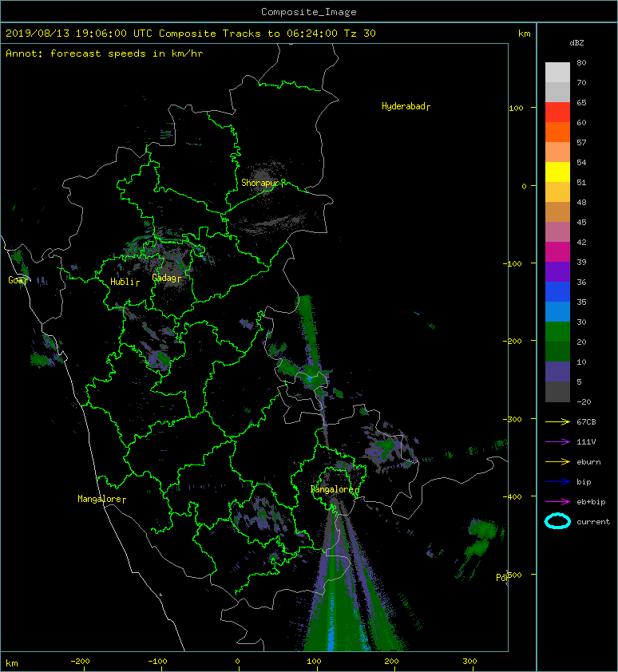Image resolution: width=618 pixels, height=672 pixels.
Task: Click the magenta 42 dBZ legend swatch
Action: pyautogui.click(x=557, y=251)
